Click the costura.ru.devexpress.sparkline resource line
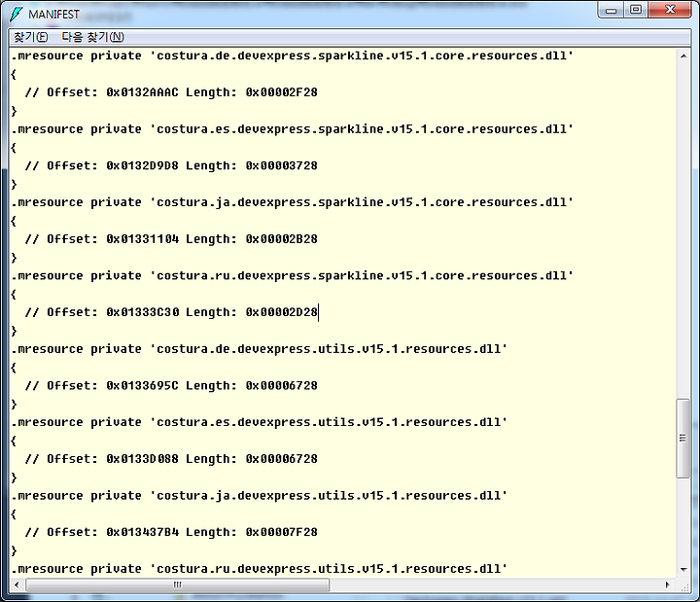The width and height of the screenshot is (700, 602). click(x=293, y=275)
